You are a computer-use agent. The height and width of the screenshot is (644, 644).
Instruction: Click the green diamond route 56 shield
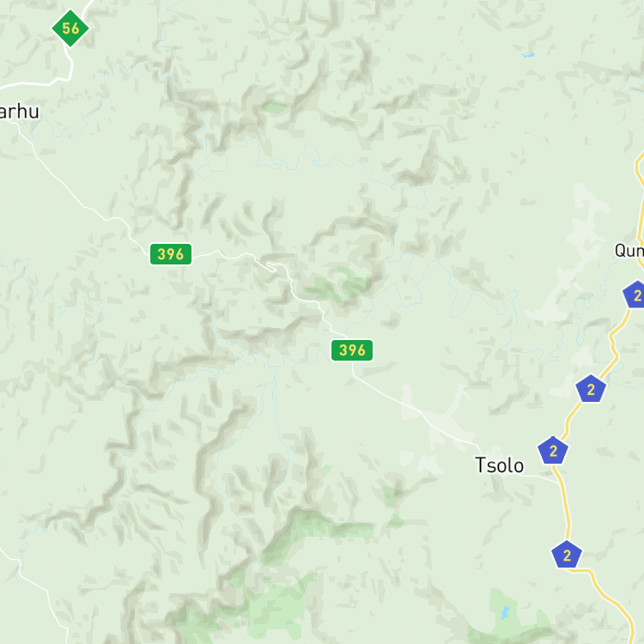point(70,28)
